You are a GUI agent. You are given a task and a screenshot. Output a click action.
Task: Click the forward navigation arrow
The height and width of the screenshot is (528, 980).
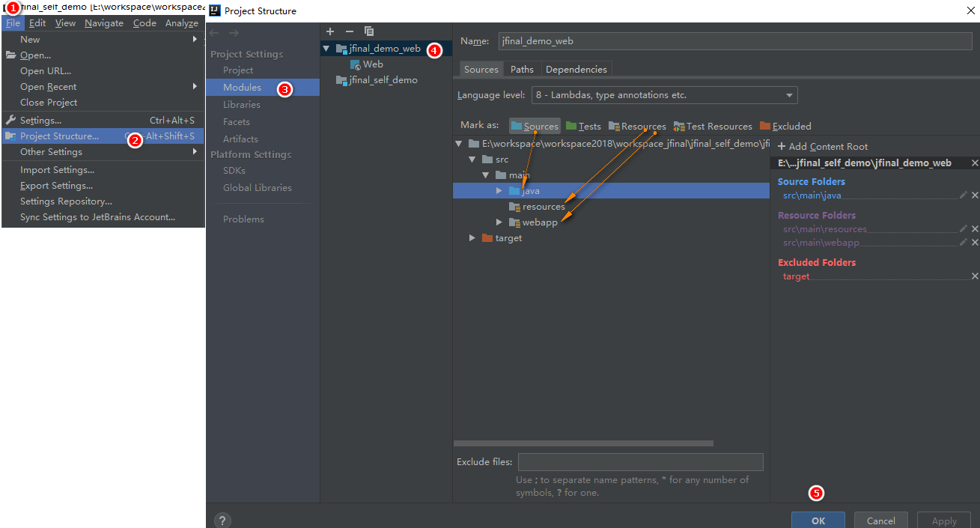coord(234,33)
